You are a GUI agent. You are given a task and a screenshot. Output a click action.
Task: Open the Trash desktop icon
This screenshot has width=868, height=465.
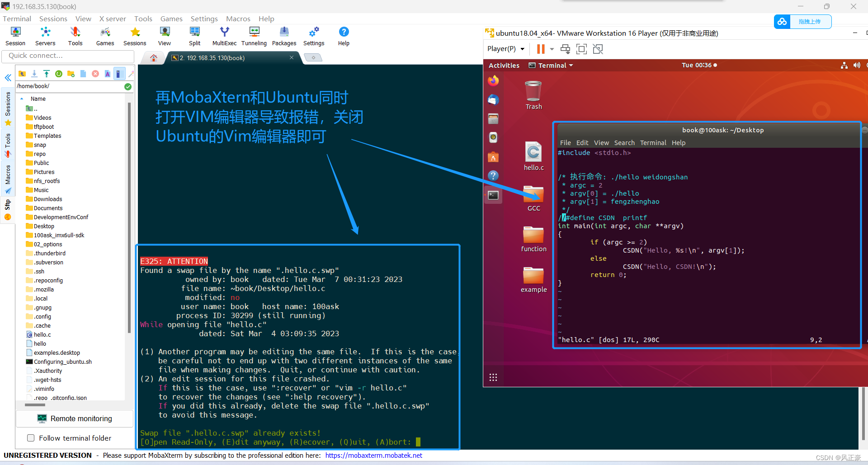[533, 95]
